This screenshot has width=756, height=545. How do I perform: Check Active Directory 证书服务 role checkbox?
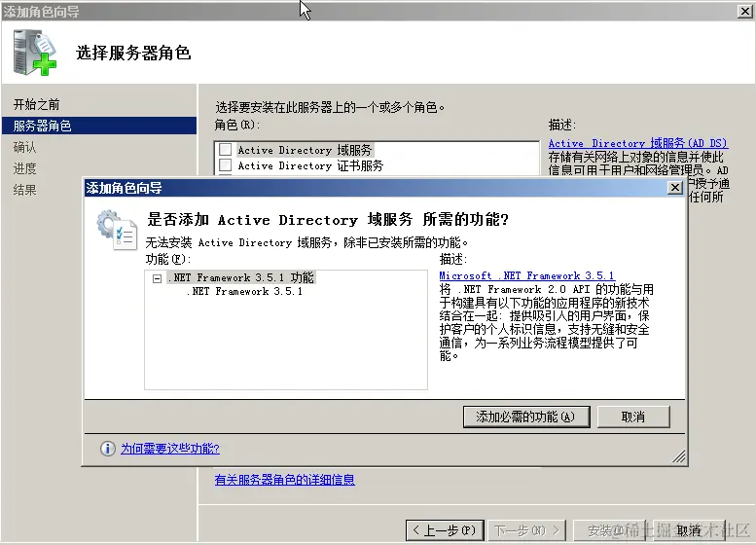tap(225, 165)
